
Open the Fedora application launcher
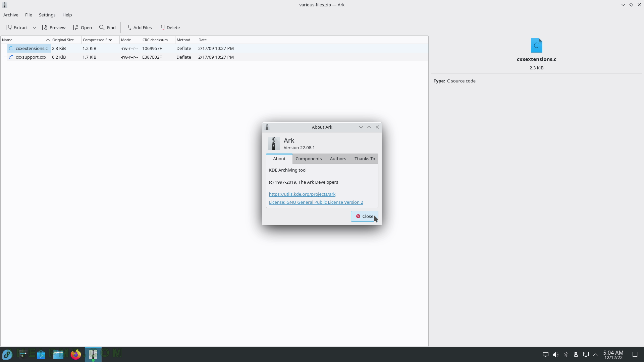tap(7, 354)
